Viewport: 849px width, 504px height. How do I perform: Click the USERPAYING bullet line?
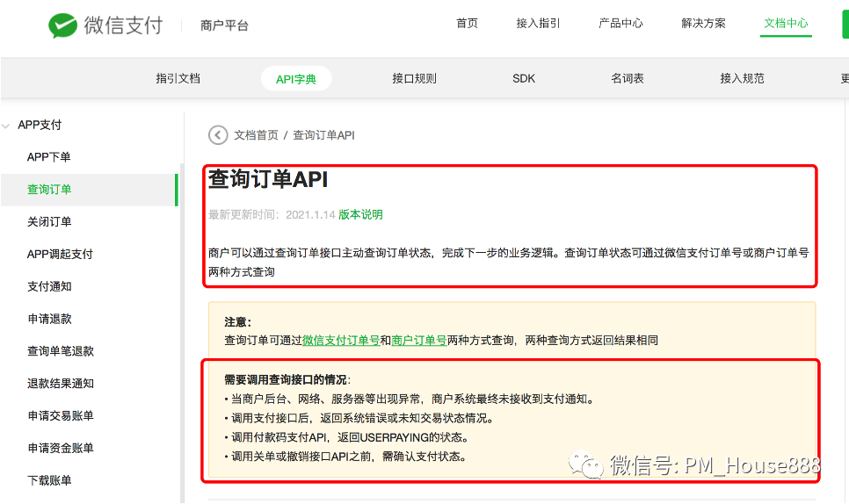click(346, 437)
